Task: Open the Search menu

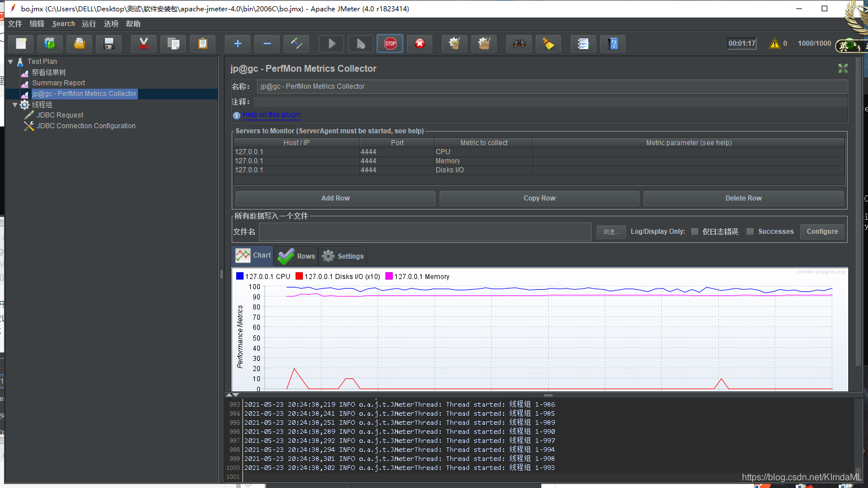Action: coord(63,24)
